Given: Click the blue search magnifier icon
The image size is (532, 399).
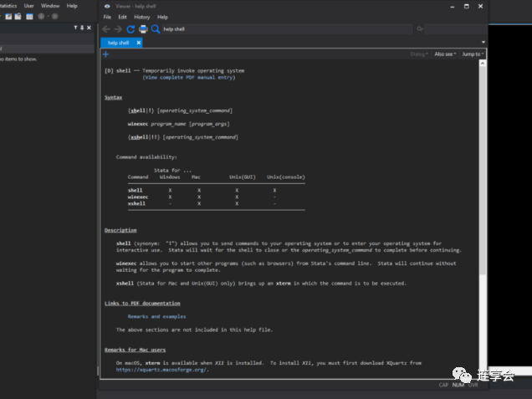Looking at the screenshot, I should [x=156, y=29].
